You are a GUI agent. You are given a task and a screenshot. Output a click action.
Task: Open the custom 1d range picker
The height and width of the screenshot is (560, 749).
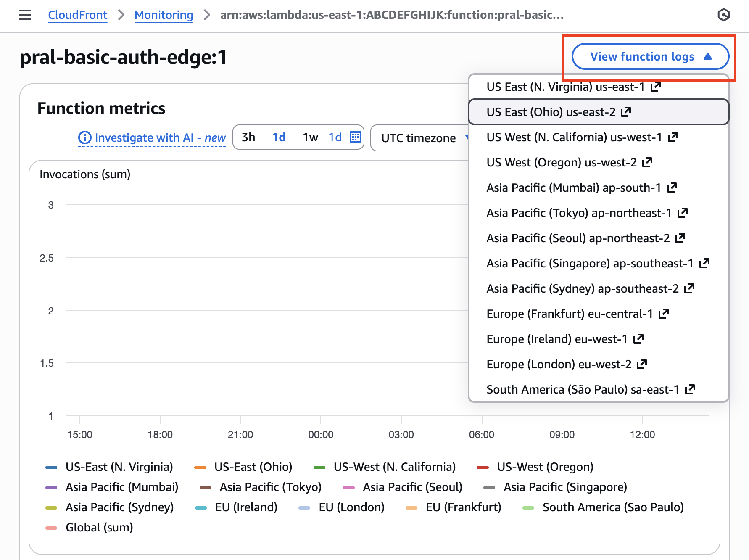click(335, 137)
